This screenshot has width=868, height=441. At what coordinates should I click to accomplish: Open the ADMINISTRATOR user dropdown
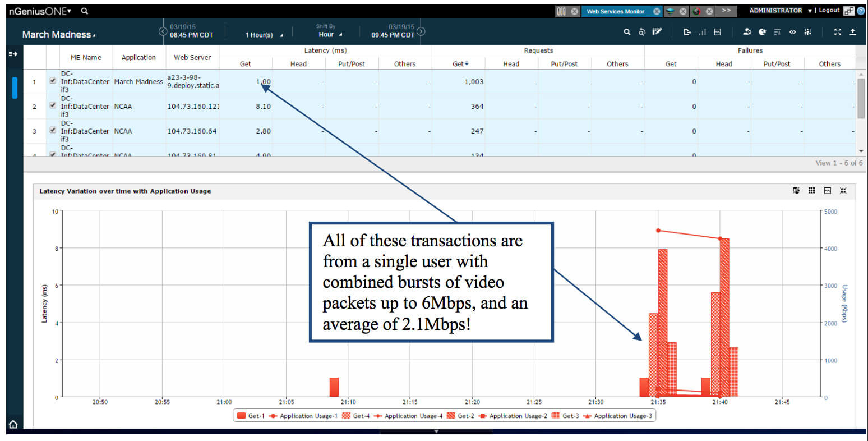(x=781, y=11)
